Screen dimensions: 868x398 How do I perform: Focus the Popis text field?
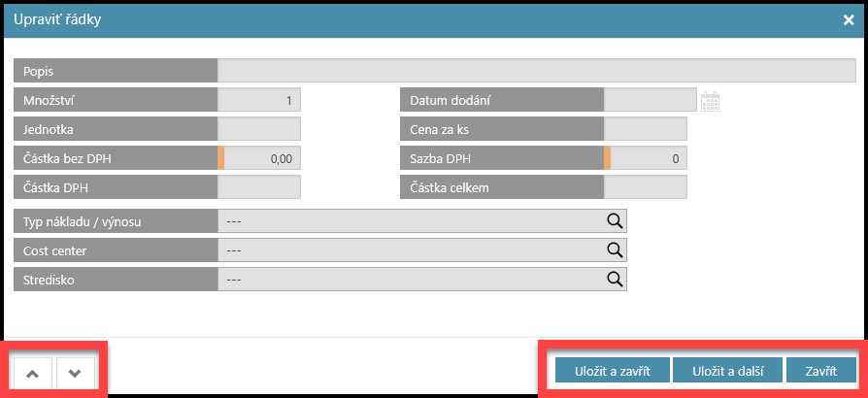536,71
